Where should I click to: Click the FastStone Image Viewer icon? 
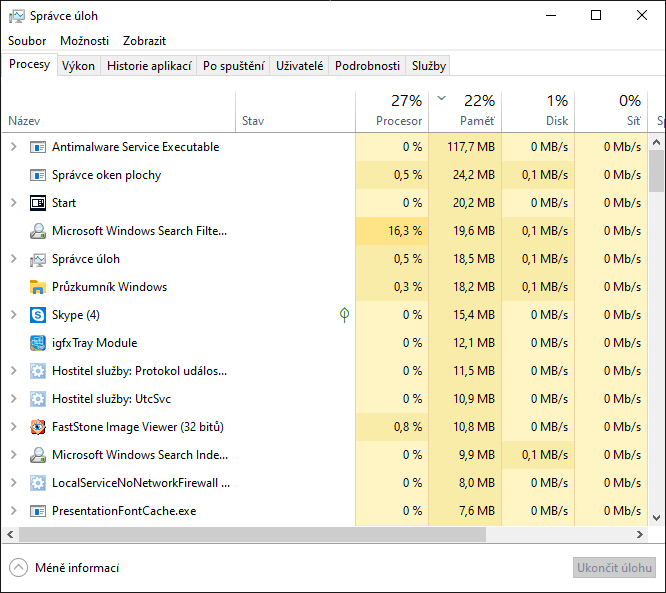pyautogui.click(x=38, y=427)
